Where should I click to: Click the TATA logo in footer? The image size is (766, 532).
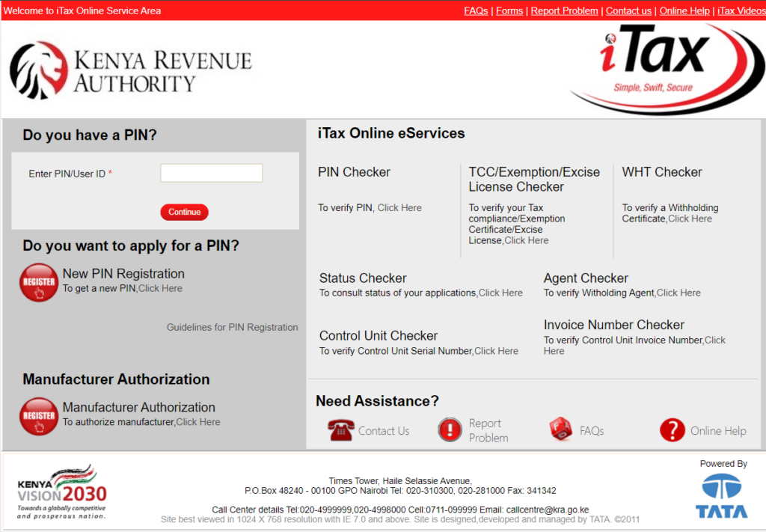[x=722, y=497]
